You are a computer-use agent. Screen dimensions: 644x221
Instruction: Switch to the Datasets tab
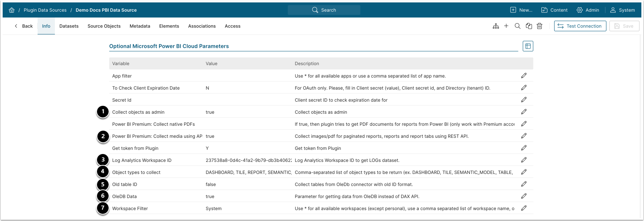pyautogui.click(x=69, y=26)
